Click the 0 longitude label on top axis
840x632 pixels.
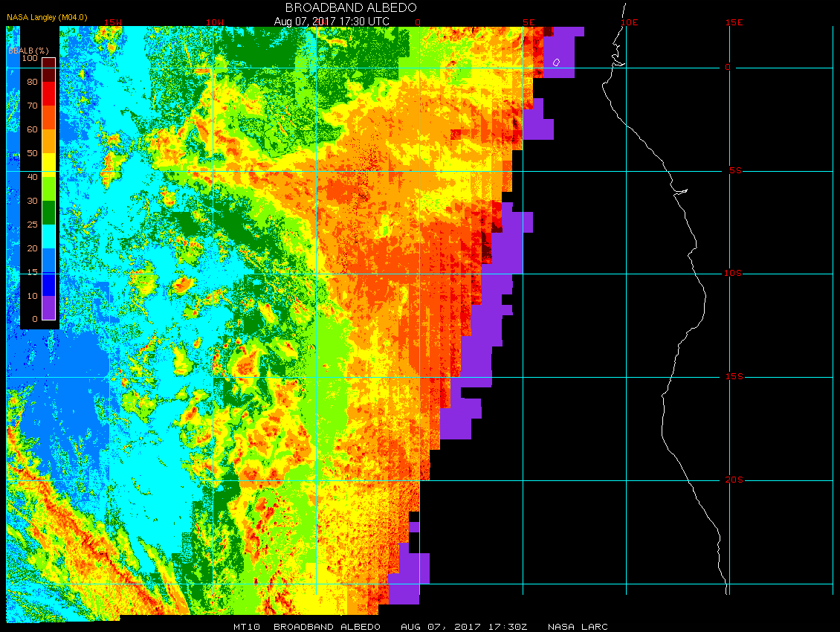coord(418,22)
